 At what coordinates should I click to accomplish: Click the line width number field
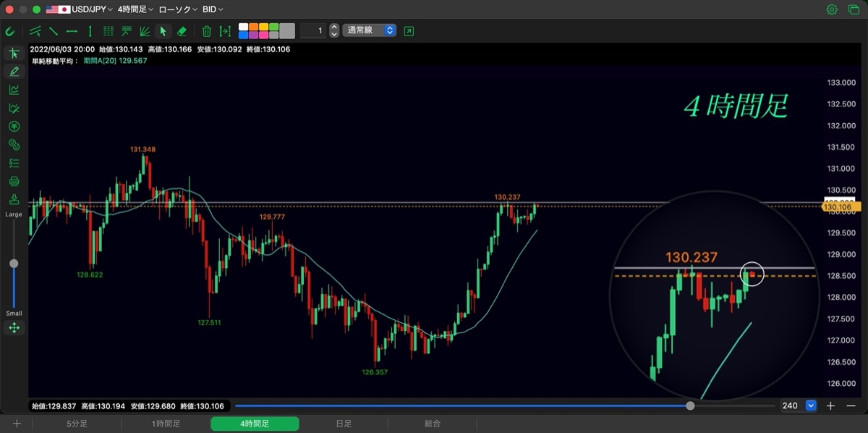pyautogui.click(x=312, y=30)
